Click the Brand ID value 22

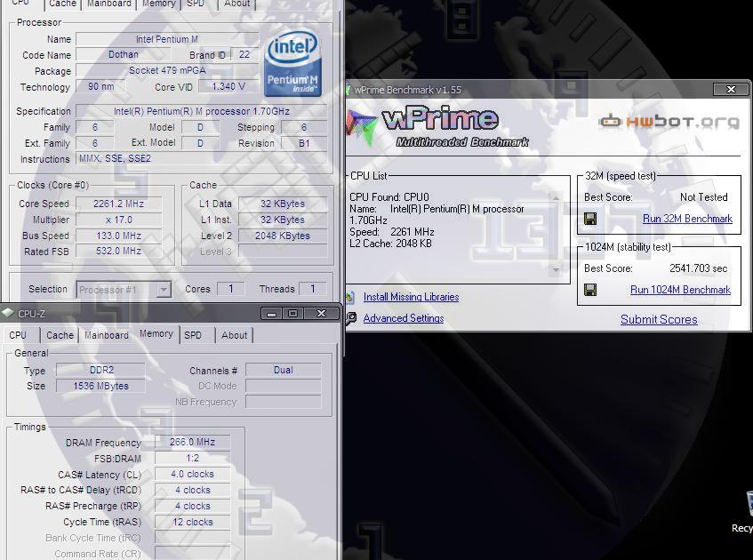[x=244, y=55]
